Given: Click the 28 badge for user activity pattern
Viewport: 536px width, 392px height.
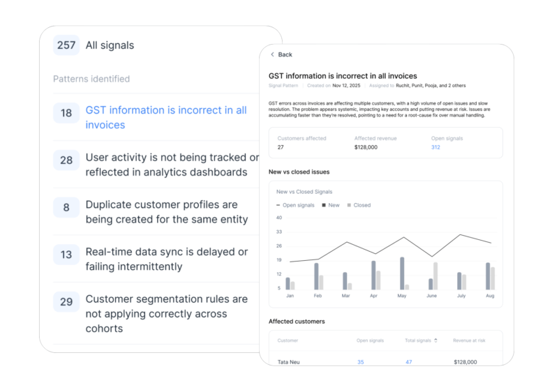Looking at the screenshot, I should tap(66, 160).
